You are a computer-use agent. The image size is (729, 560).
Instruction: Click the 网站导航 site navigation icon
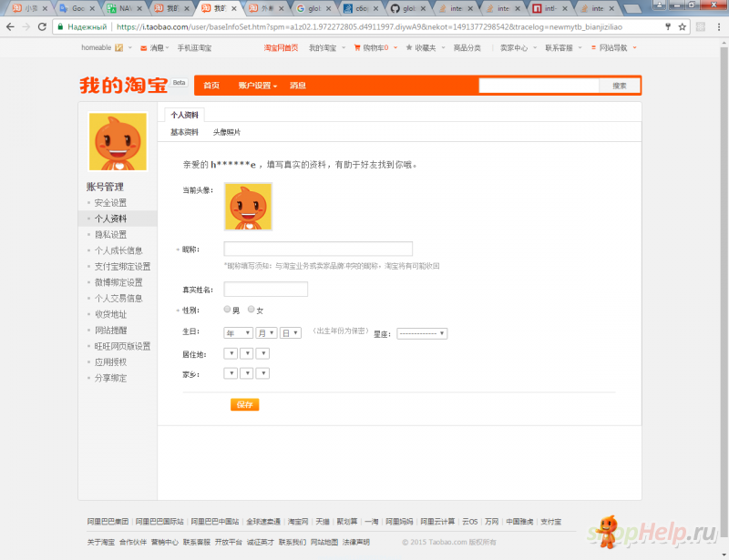click(593, 47)
